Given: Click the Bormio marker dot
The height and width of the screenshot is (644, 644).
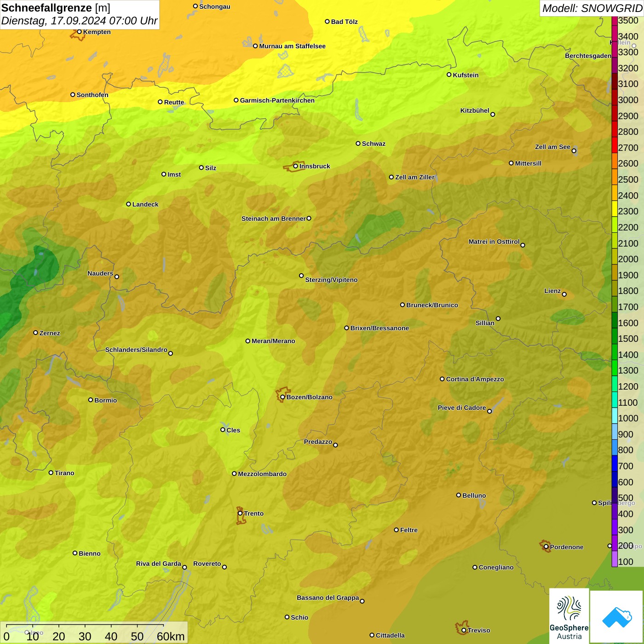Looking at the screenshot, I should point(91,400).
